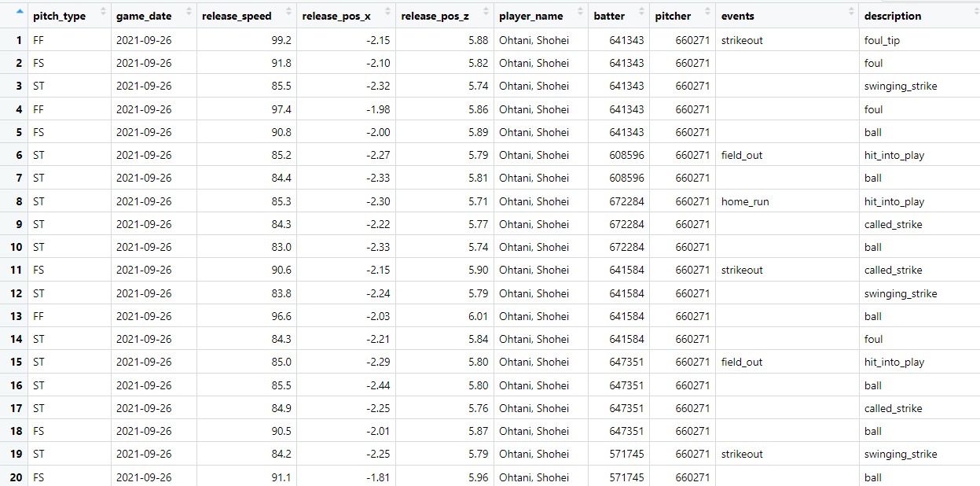980x486 pixels.
Task: Click the pitch type FF in row 13
Action: [39, 316]
